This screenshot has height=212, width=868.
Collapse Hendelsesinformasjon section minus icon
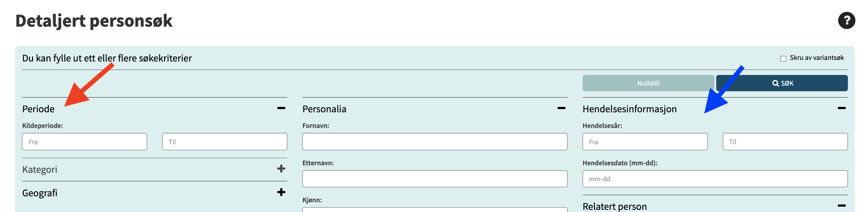[841, 108]
